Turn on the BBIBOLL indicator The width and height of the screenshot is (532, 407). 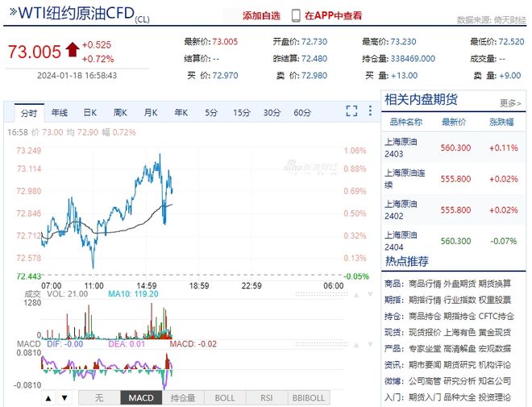tap(309, 398)
